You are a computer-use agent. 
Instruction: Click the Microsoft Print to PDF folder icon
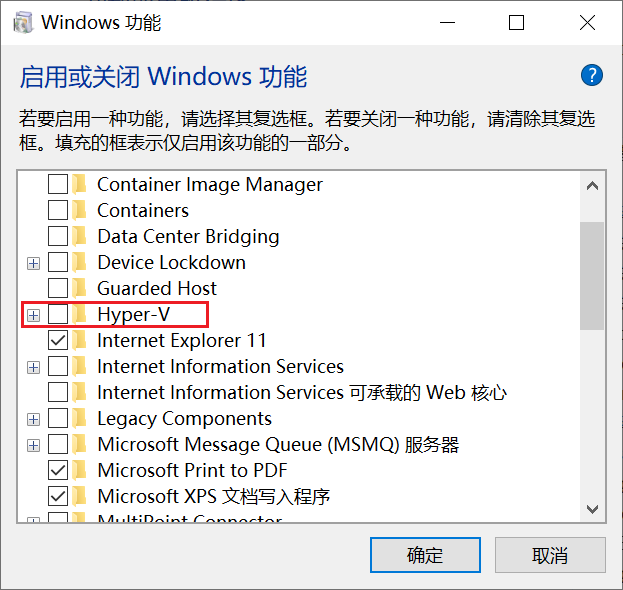click(80, 470)
